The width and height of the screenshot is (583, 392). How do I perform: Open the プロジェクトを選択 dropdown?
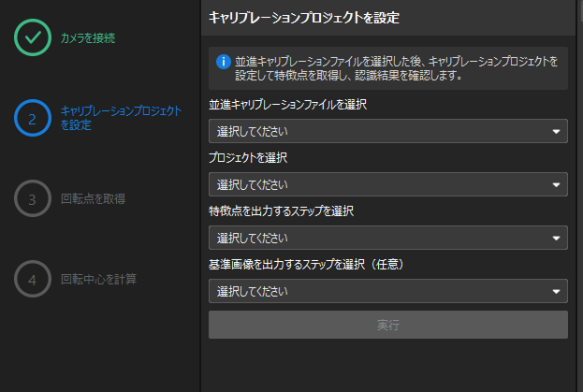387,184
